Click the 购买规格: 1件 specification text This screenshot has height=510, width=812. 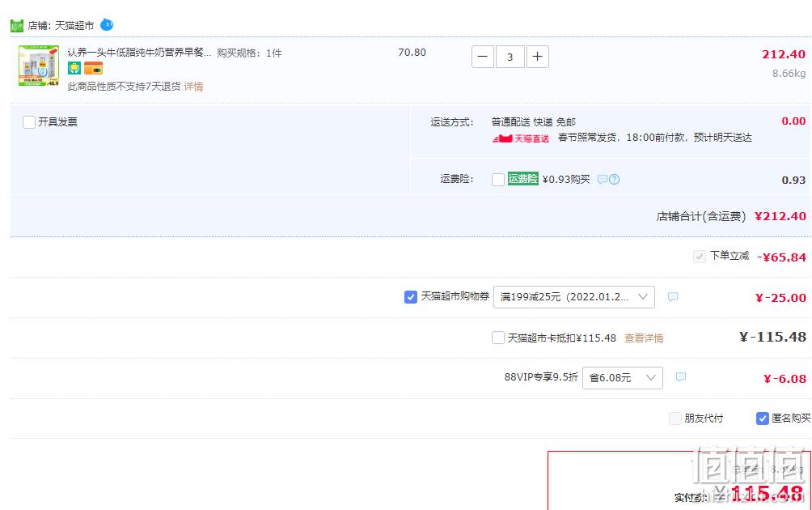point(249,53)
